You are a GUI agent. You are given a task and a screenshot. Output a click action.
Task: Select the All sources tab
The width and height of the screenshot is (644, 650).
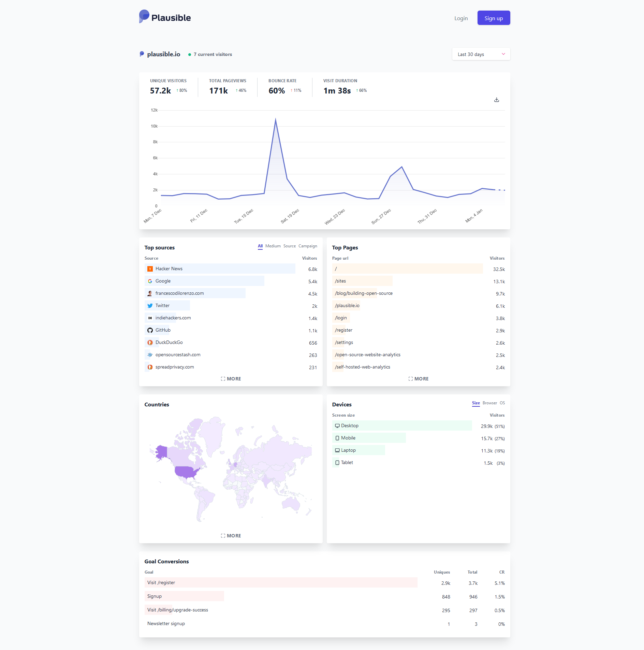click(260, 246)
